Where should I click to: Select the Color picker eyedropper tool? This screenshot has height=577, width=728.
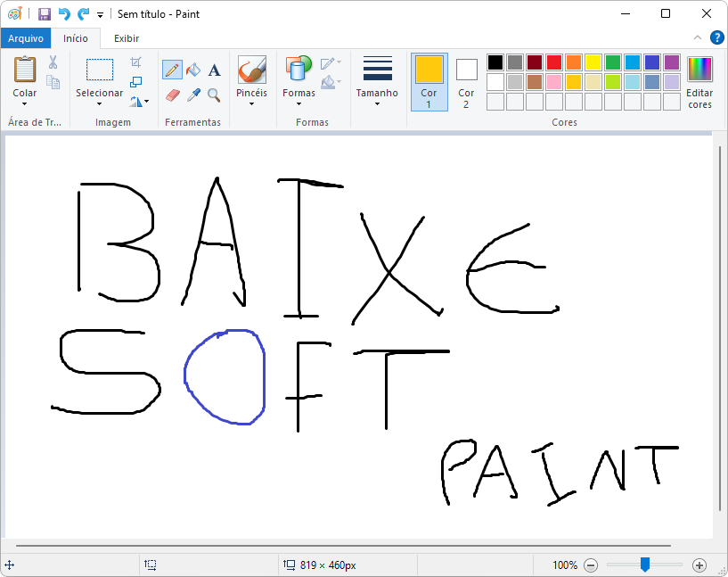[193, 95]
